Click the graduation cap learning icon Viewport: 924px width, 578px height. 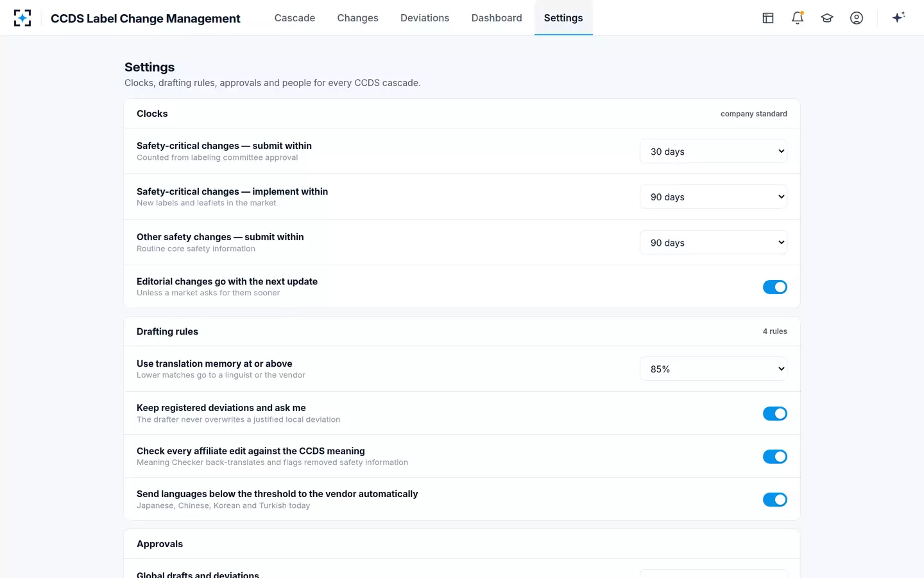[x=827, y=18]
